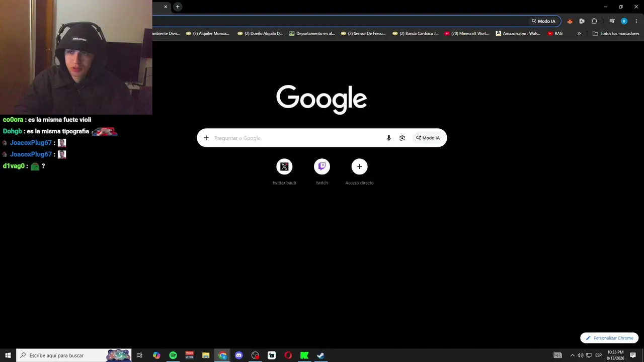Open the Windows notification center

[x=633, y=355]
